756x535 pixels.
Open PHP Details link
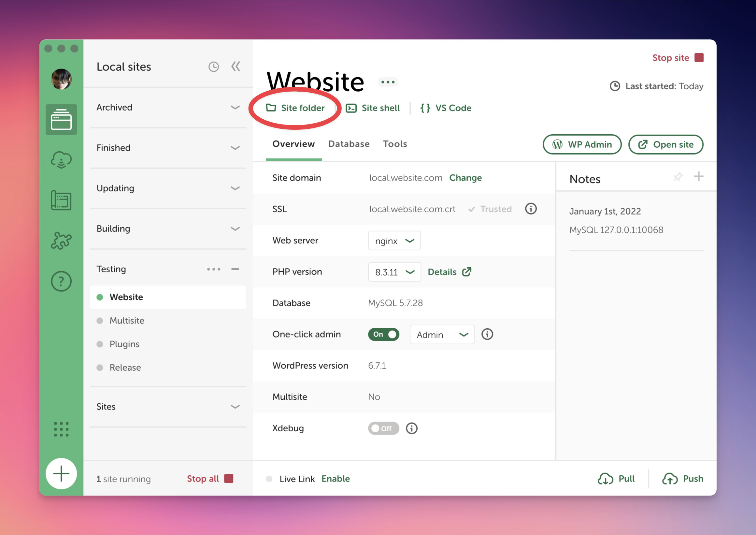(449, 272)
